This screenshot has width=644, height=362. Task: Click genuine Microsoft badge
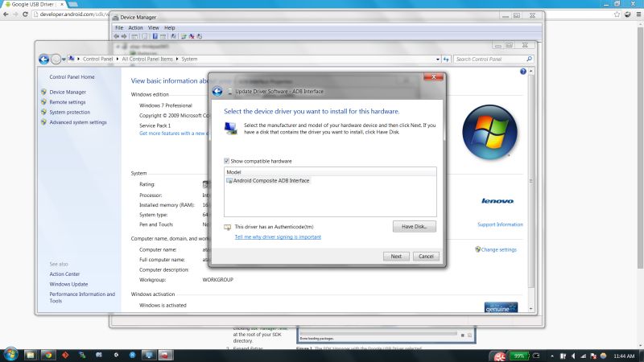click(x=501, y=307)
